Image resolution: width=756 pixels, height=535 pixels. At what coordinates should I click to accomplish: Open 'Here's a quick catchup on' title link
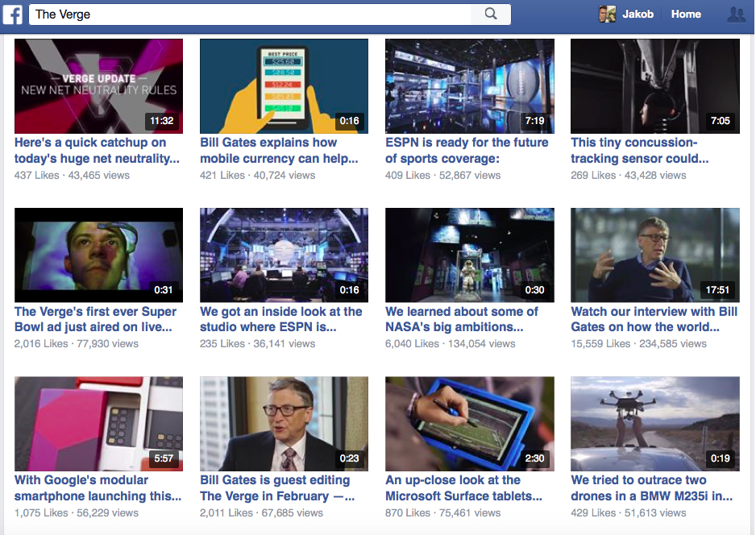(97, 151)
